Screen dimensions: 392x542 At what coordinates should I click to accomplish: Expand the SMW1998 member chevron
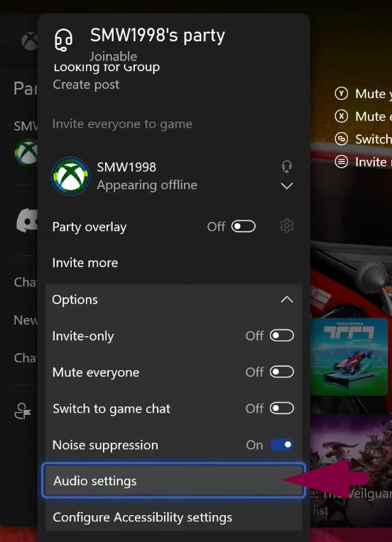[287, 186]
